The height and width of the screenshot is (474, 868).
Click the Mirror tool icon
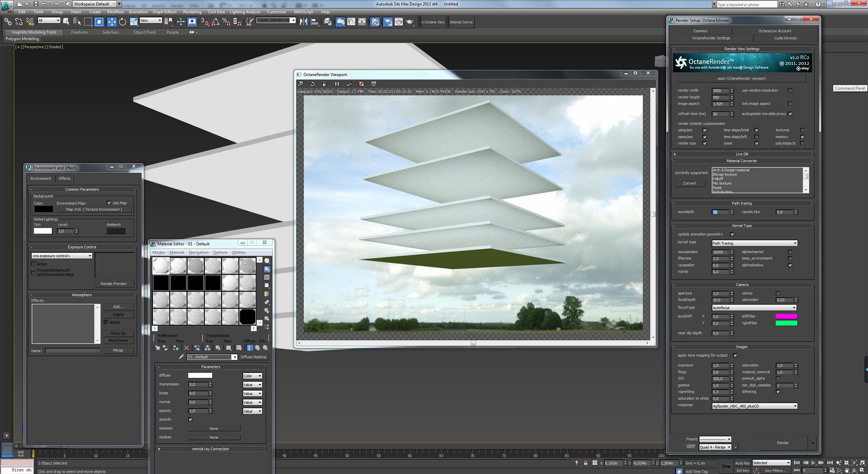point(304,22)
